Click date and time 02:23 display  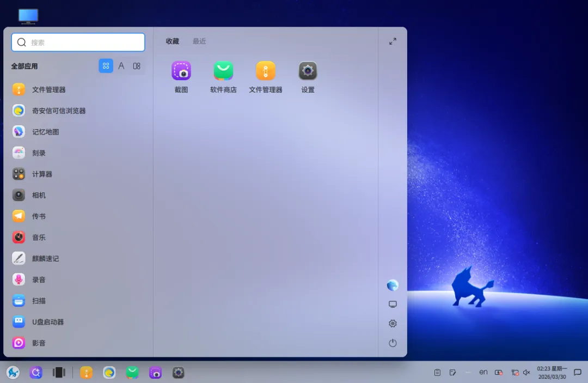(552, 373)
